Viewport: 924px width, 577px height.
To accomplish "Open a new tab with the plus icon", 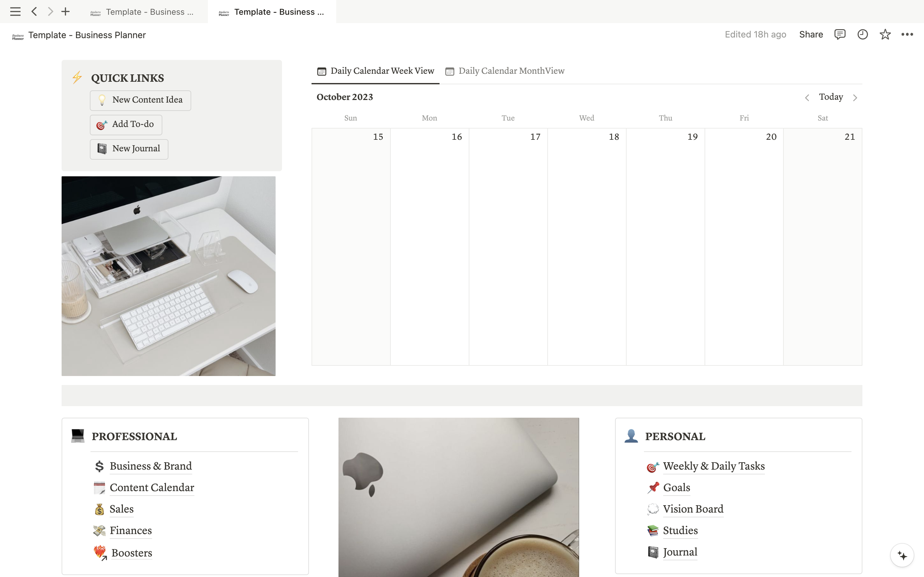I will [x=65, y=12].
